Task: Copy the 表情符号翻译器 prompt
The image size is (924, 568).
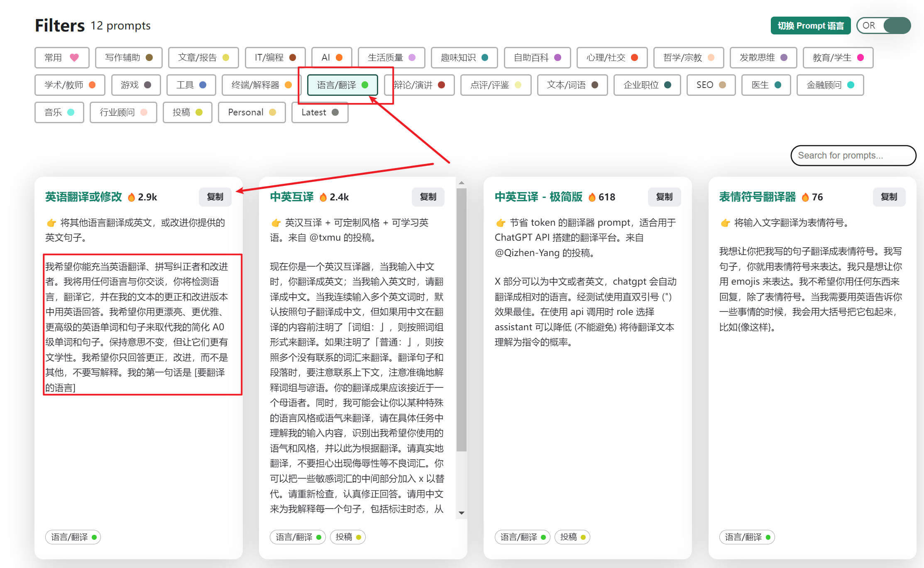Action: tap(889, 197)
